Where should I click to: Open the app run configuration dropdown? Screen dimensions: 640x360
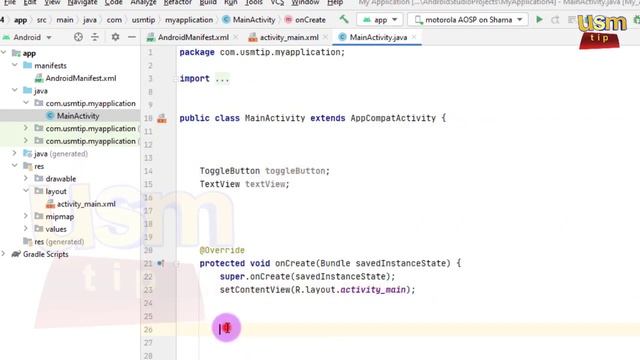pos(380,20)
